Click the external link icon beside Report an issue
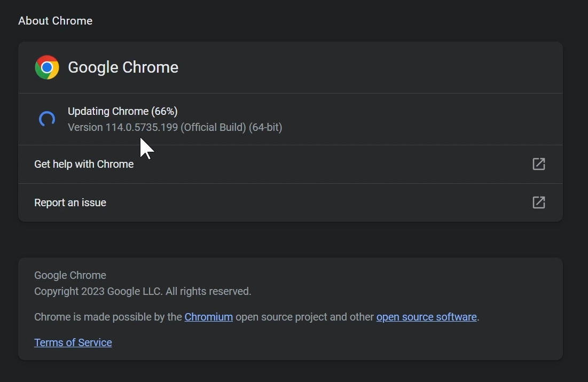The image size is (588, 382). click(538, 202)
